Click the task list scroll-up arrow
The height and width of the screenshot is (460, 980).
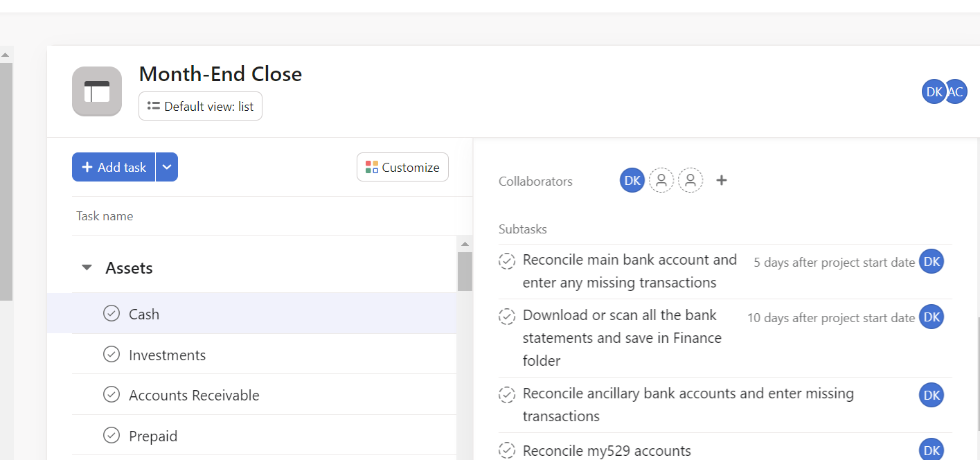coord(465,244)
